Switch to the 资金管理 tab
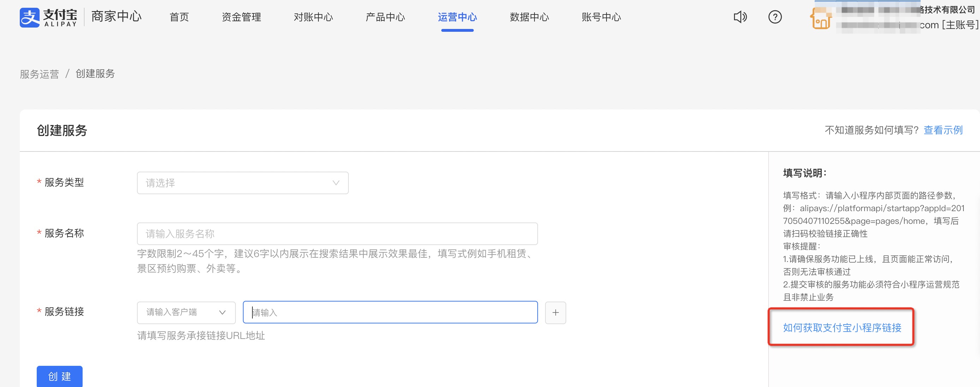This screenshot has width=980, height=387. (x=241, y=17)
